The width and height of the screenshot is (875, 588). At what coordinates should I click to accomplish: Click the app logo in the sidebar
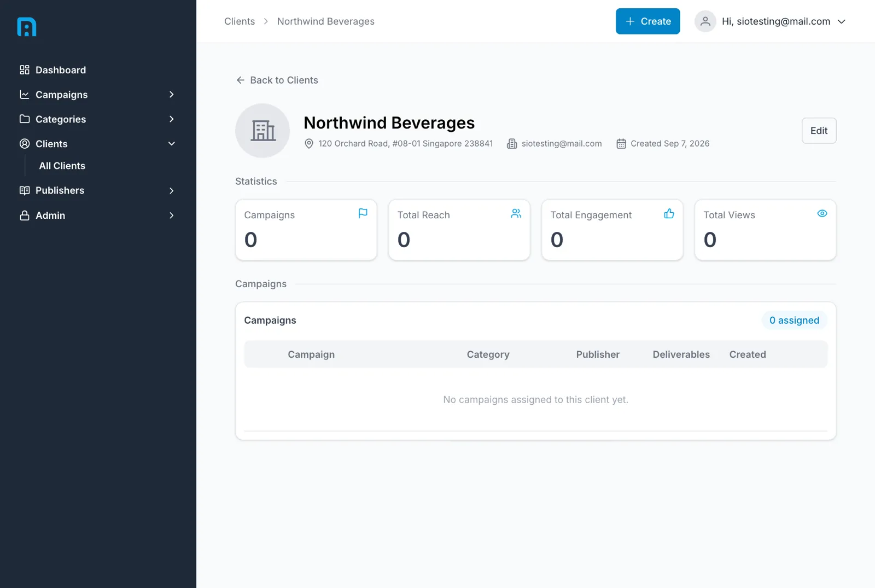[26, 27]
